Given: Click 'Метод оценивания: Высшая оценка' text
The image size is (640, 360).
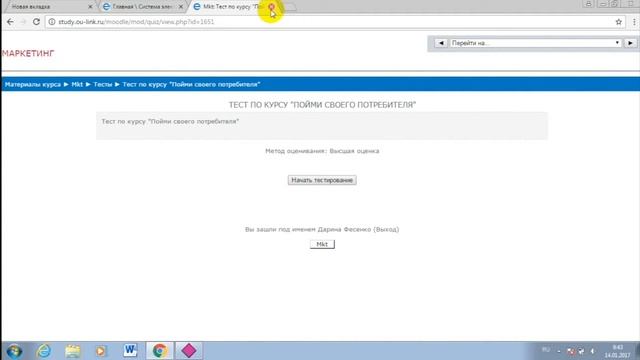Looking at the screenshot, I should 322,151.
